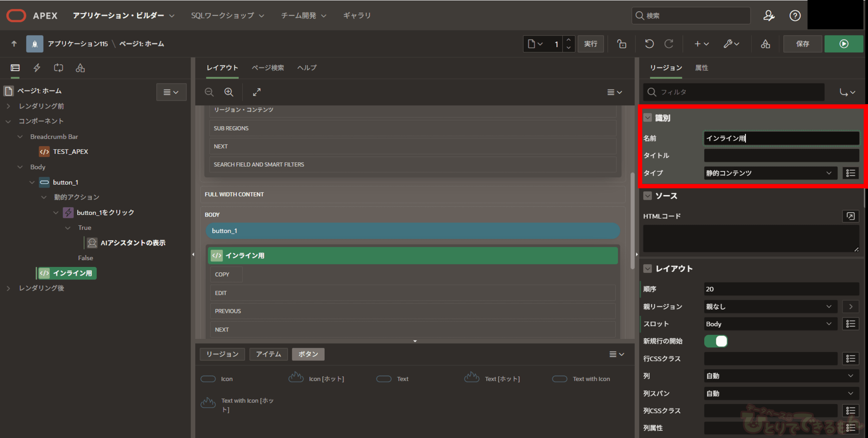The width and height of the screenshot is (868, 438).
Task: Switch to the ページ検索 tab
Action: [268, 68]
